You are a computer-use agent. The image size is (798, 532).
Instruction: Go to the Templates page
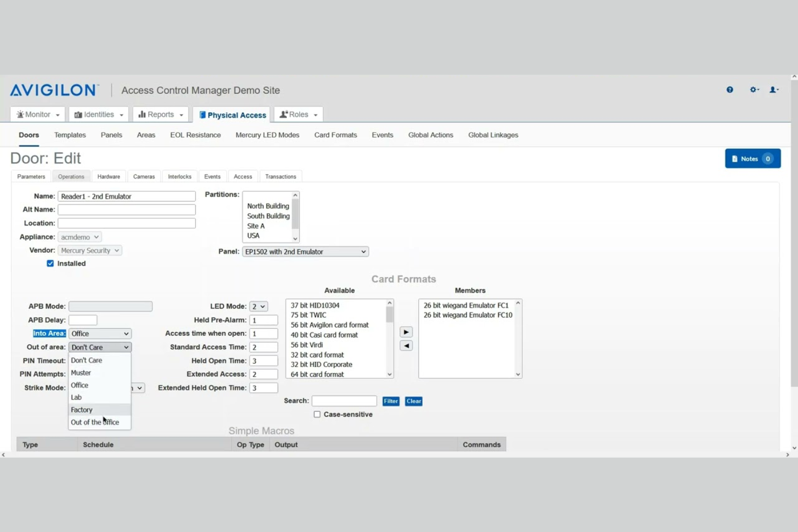pos(70,135)
